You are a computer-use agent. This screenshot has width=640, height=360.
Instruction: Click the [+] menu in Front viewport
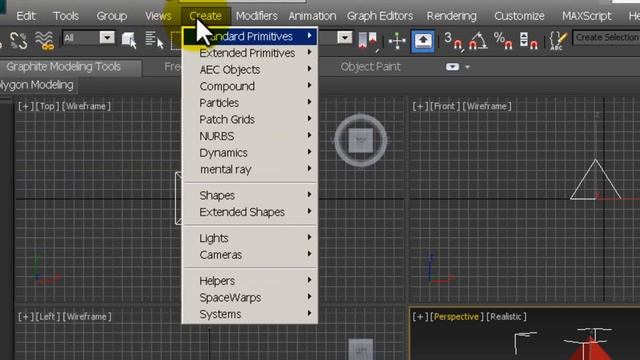click(420, 107)
